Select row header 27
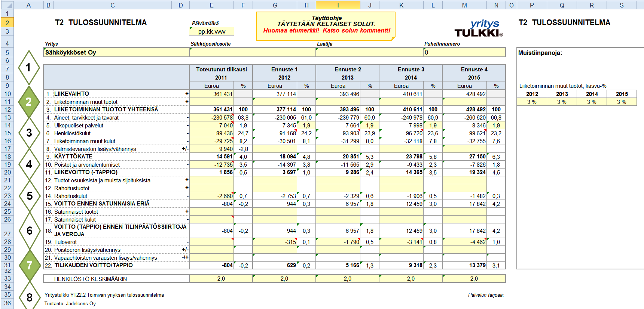The width and height of the screenshot is (644, 309). tap(7, 231)
